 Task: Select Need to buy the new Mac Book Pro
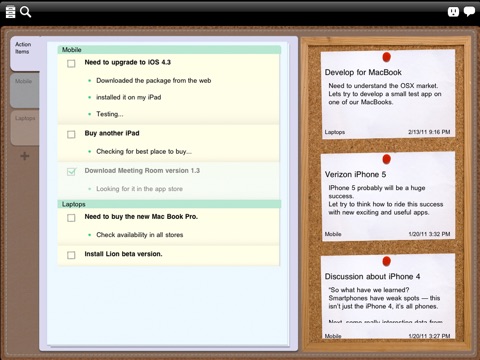(141, 216)
